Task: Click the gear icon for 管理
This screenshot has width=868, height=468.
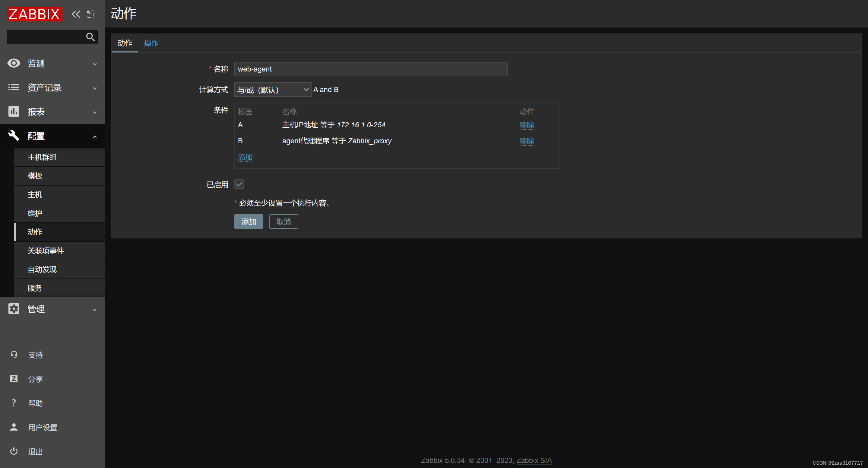Action: tap(14, 309)
